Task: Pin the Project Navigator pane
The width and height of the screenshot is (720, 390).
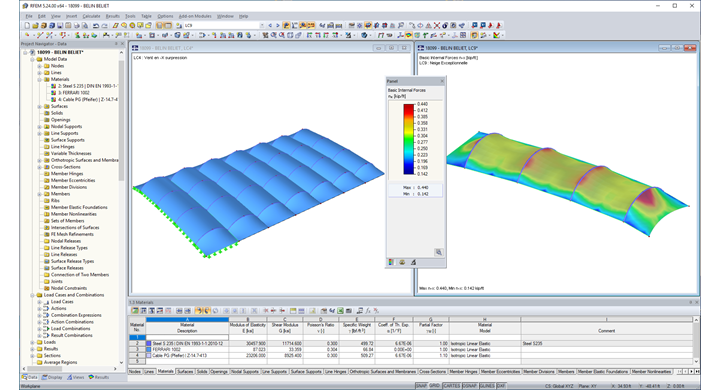Action: coord(116,44)
